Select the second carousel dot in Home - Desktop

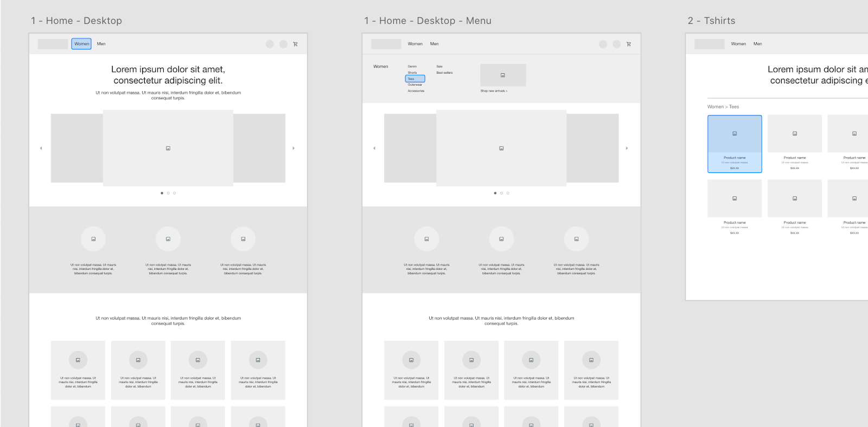click(x=168, y=193)
